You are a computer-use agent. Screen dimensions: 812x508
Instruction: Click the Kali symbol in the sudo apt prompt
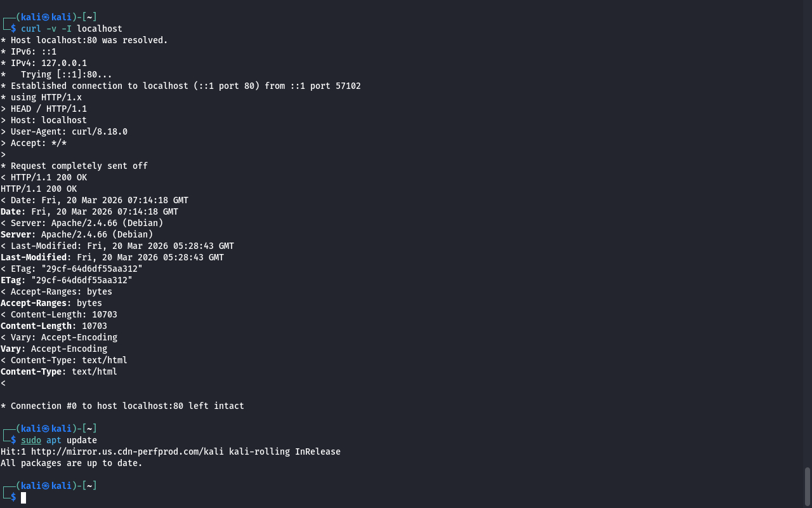46,429
